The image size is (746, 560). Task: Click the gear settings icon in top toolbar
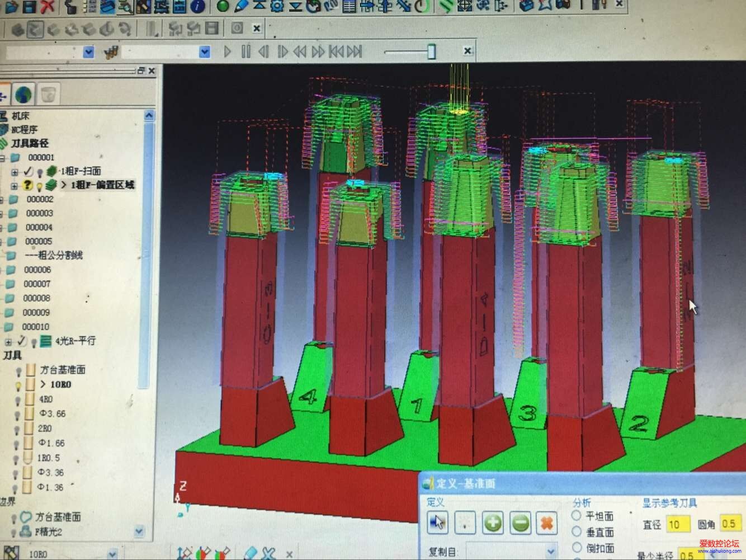[277, 6]
